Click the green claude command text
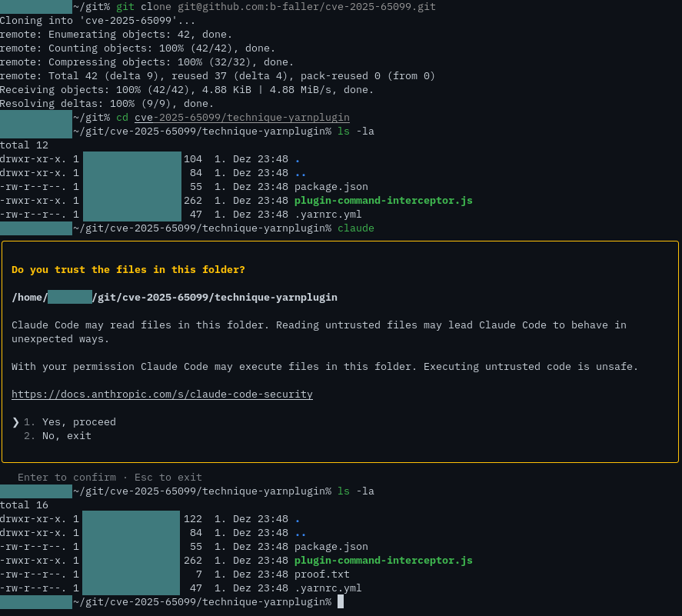This screenshot has width=682, height=616. [x=354, y=228]
